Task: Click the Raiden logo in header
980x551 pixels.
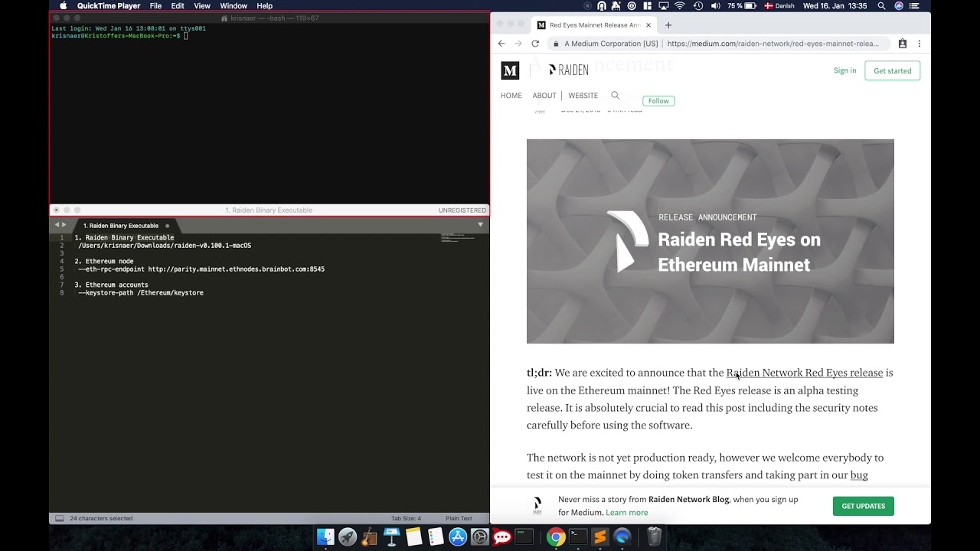Action: [568, 70]
